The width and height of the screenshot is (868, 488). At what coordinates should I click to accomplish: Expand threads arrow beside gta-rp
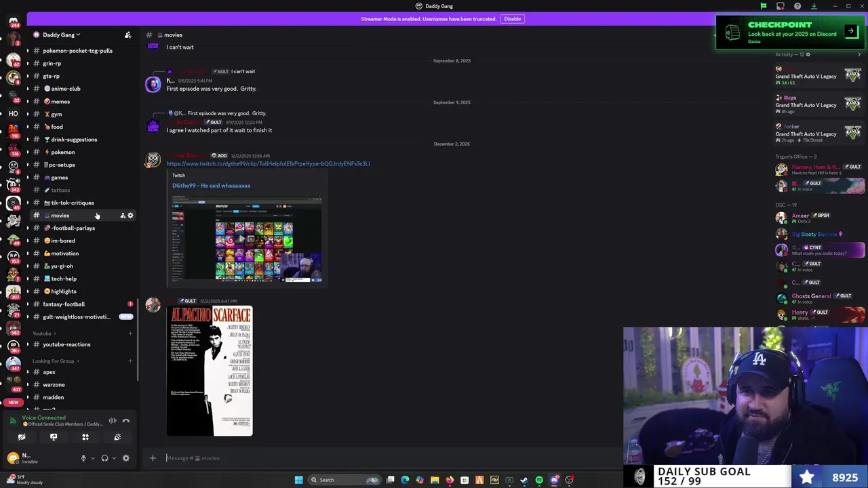pyautogui.click(x=28, y=76)
